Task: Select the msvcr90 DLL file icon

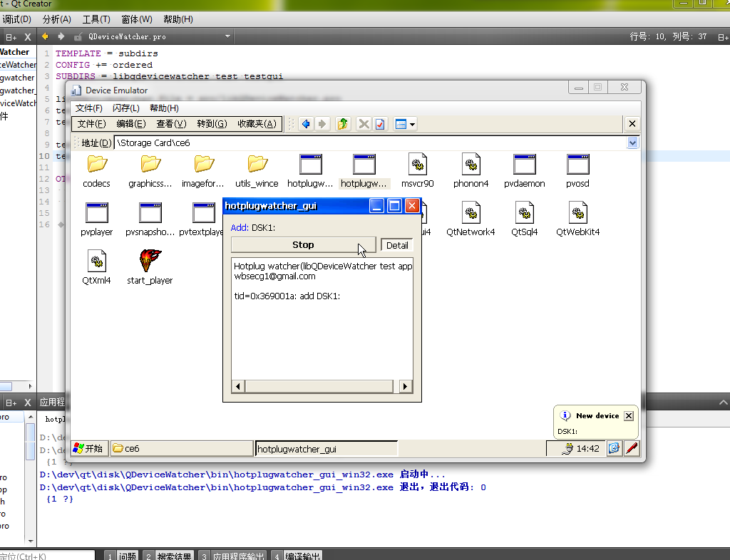Action: (418, 165)
